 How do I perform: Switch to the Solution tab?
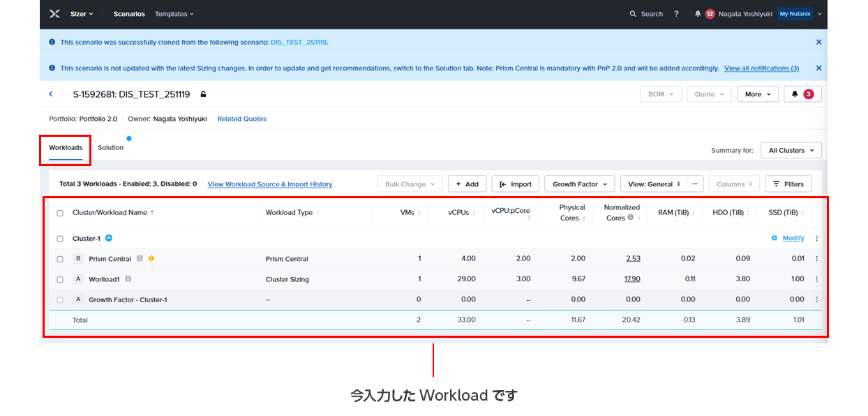coord(110,148)
